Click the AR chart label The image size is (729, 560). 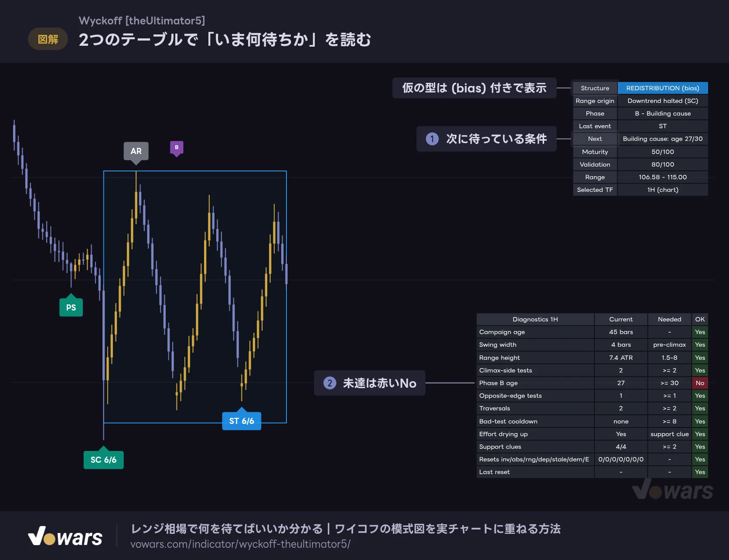[136, 151]
